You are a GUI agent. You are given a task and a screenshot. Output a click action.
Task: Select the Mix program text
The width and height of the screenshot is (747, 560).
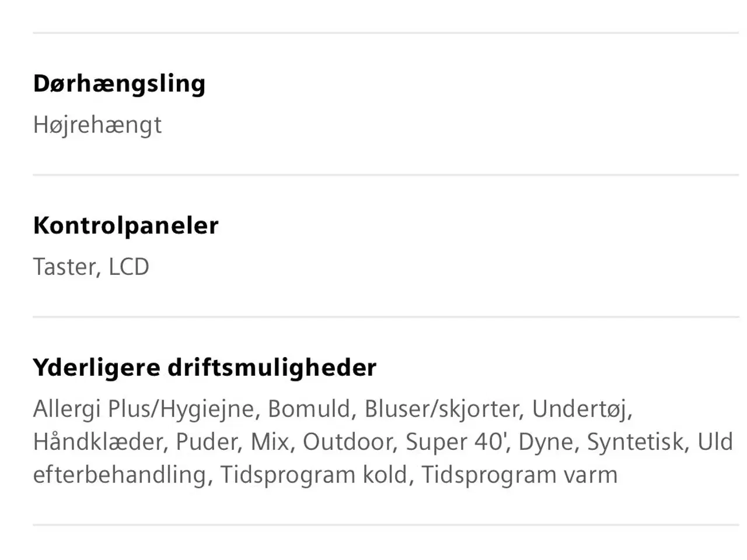(271, 442)
